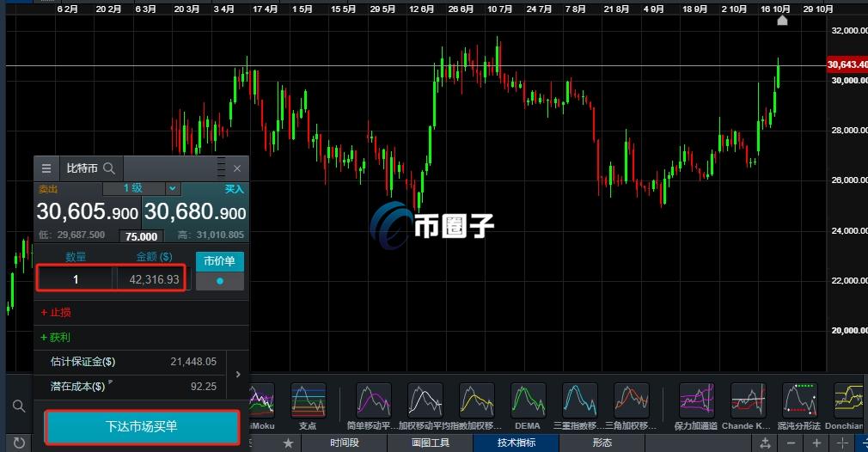Open the 形态 tab
Screen dimensions: 868x452
[x=602, y=443]
